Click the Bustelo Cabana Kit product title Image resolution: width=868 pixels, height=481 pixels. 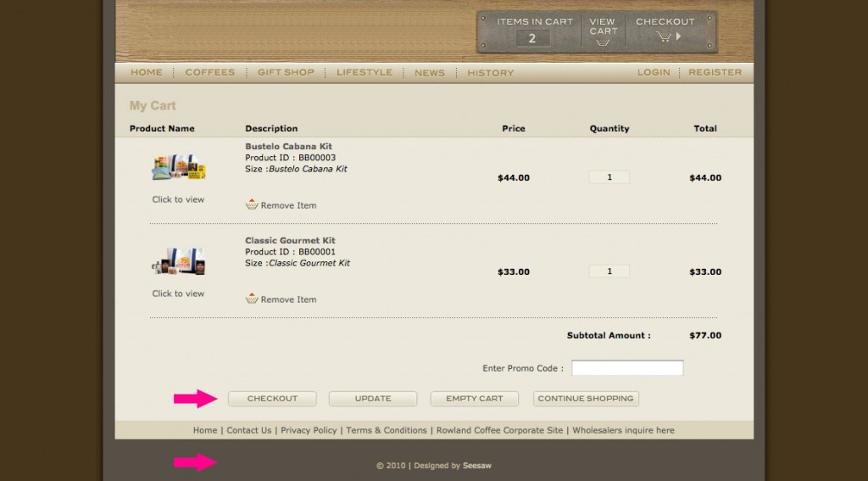pyautogui.click(x=288, y=146)
